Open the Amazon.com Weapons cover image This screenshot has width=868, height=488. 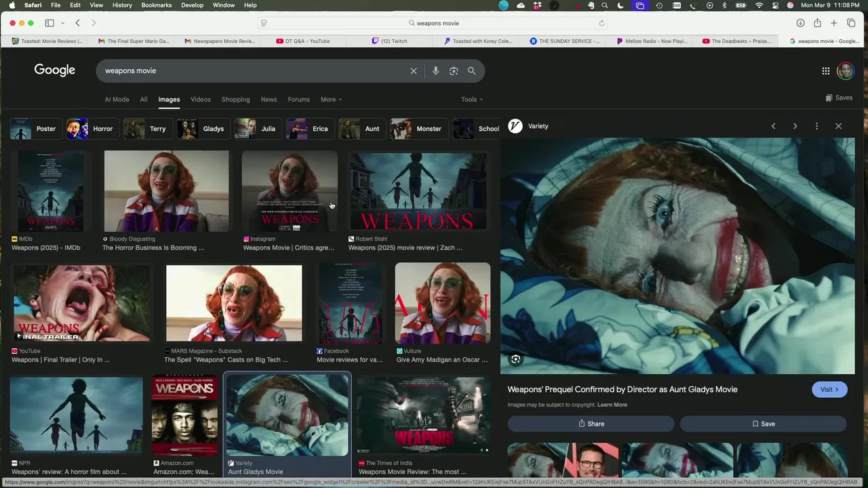tap(184, 415)
